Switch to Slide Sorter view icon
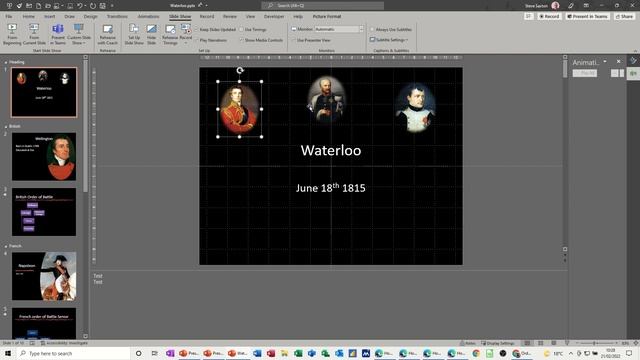 tap(540, 343)
